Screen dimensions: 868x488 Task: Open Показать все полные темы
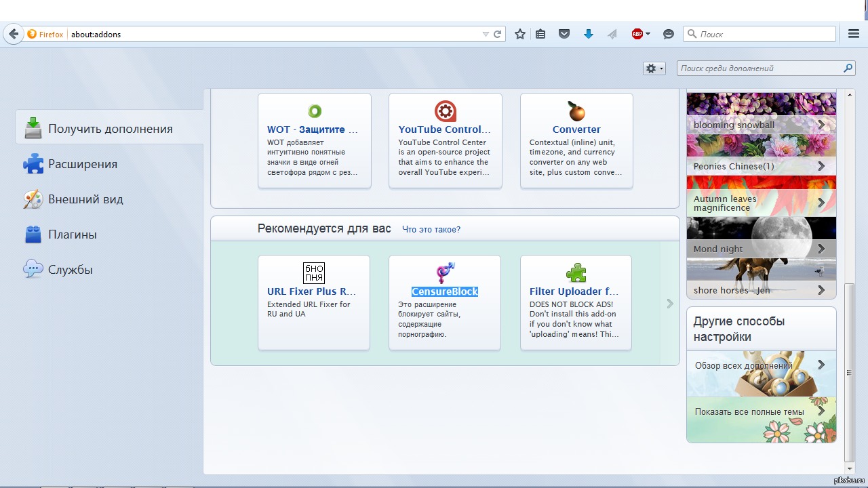(761, 420)
